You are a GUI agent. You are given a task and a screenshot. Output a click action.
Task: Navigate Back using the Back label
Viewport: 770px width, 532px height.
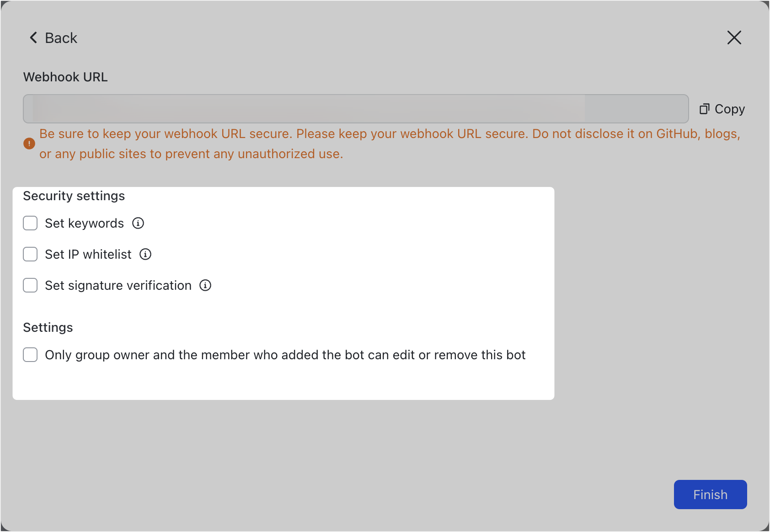tap(61, 37)
